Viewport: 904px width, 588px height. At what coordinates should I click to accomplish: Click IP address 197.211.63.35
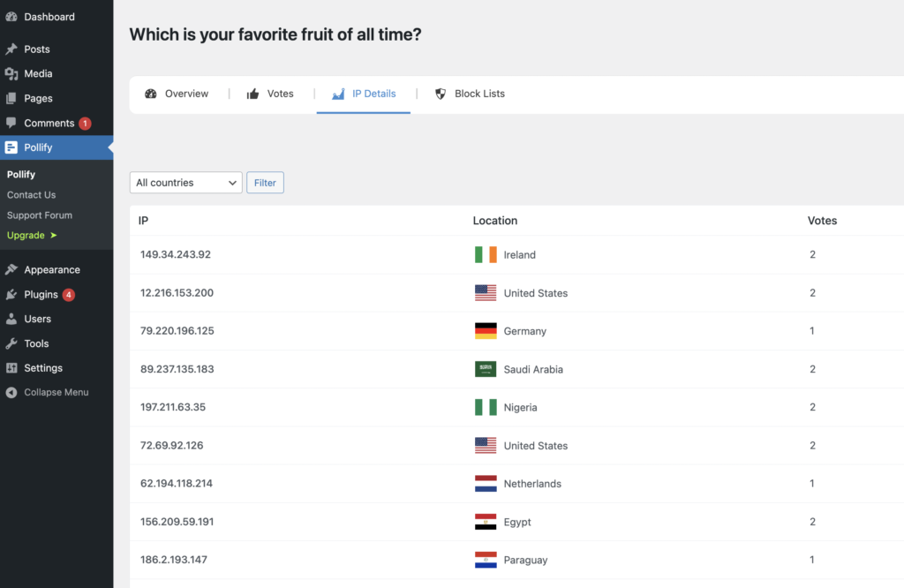pyautogui.click(x=173, y=407)
